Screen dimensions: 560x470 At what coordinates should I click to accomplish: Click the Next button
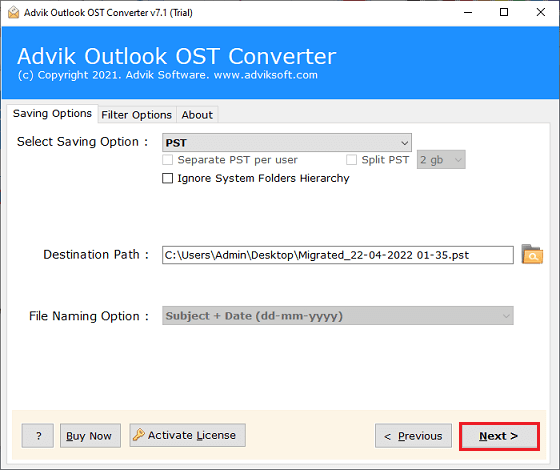pos(499,436)
